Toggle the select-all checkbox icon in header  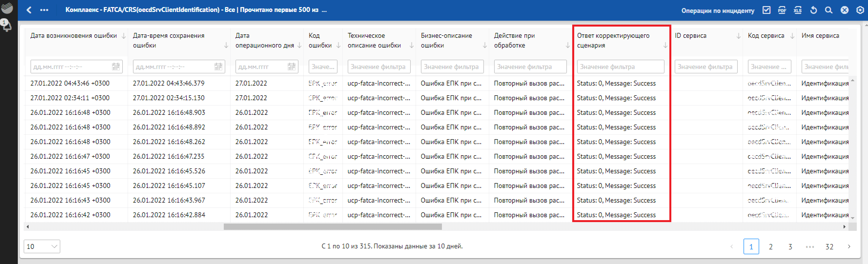click(x=766, y=10)
